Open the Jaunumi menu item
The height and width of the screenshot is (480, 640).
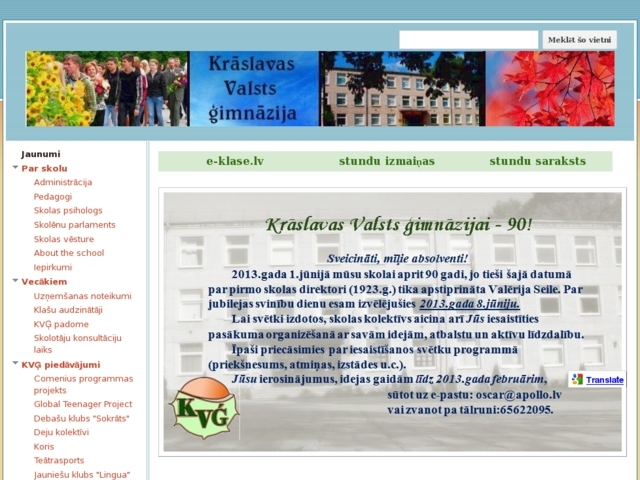point(41,154)
